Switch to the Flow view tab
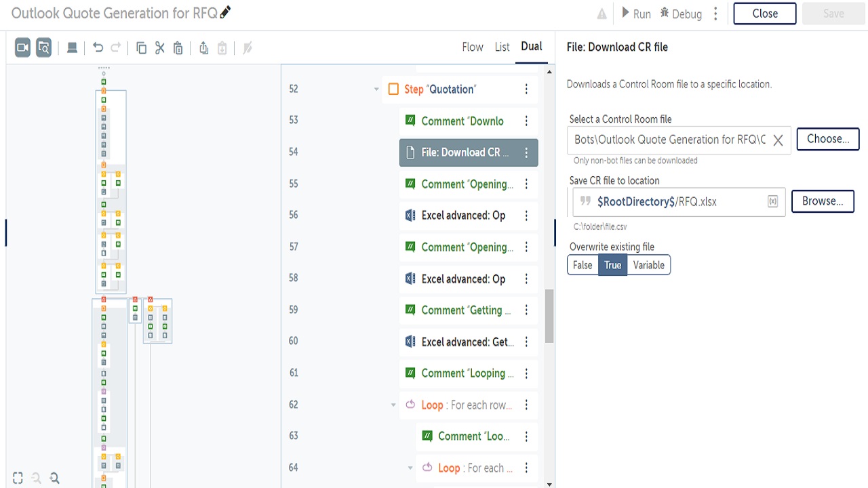868x488 pixels. click(x=473, y=47)
